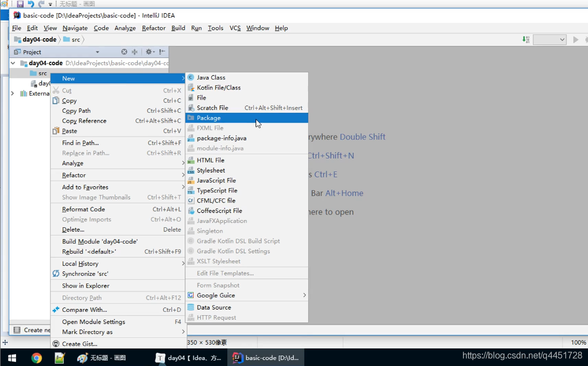
Task: Click Paint save icon in title bar
Action: tap(20, 4)
